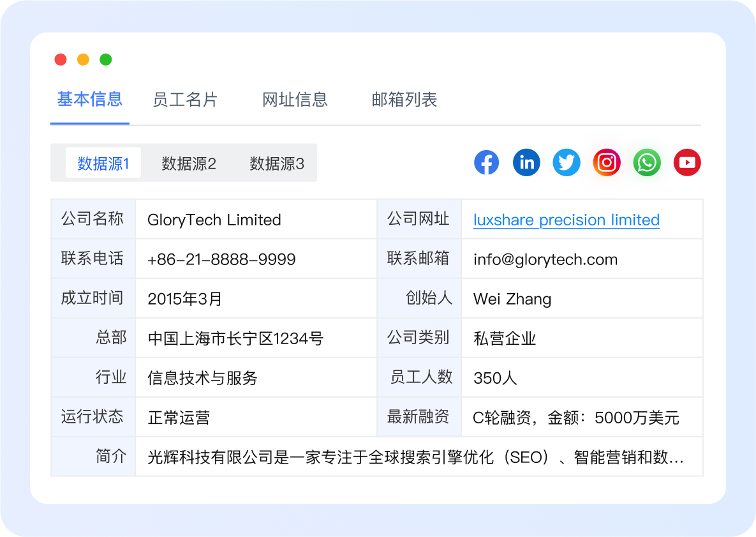The width and height of the screenshot is (756, 537).
Task: Open the Instagram social icon
Action: [607, 163]
